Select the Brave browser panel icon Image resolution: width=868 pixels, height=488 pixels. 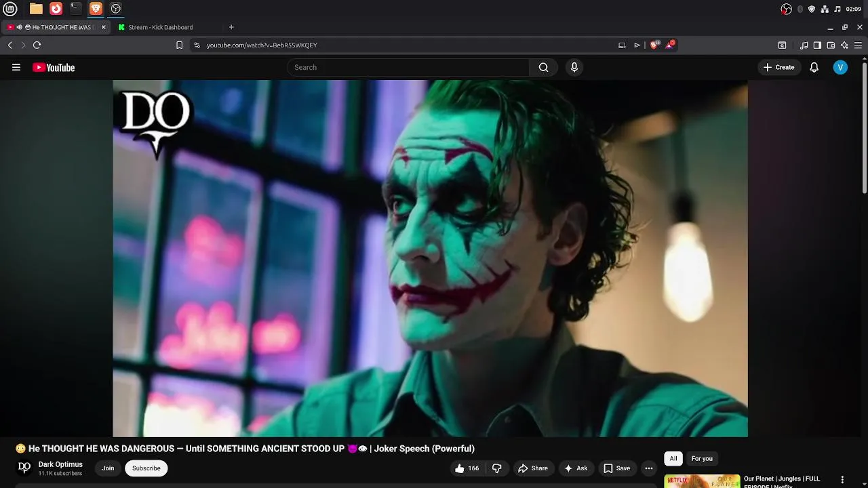coord(96,9)
